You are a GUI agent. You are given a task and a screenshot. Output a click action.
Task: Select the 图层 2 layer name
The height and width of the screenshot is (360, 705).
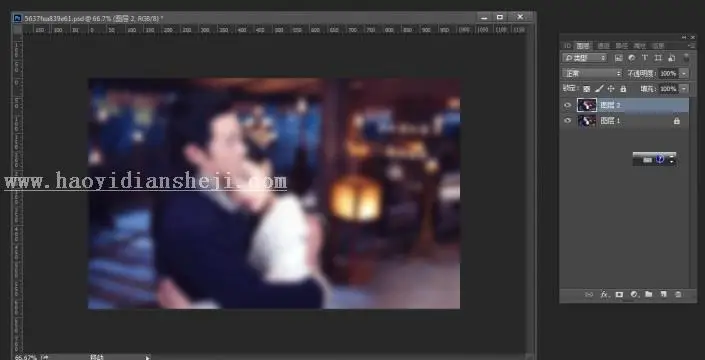coord(611,105)
